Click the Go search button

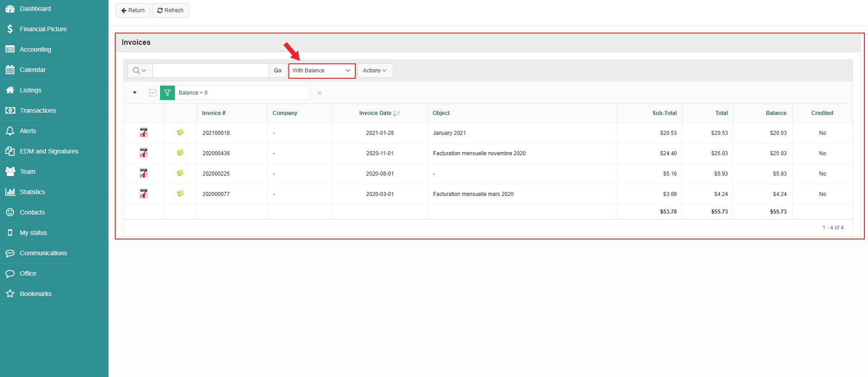(x=278, y=71)
